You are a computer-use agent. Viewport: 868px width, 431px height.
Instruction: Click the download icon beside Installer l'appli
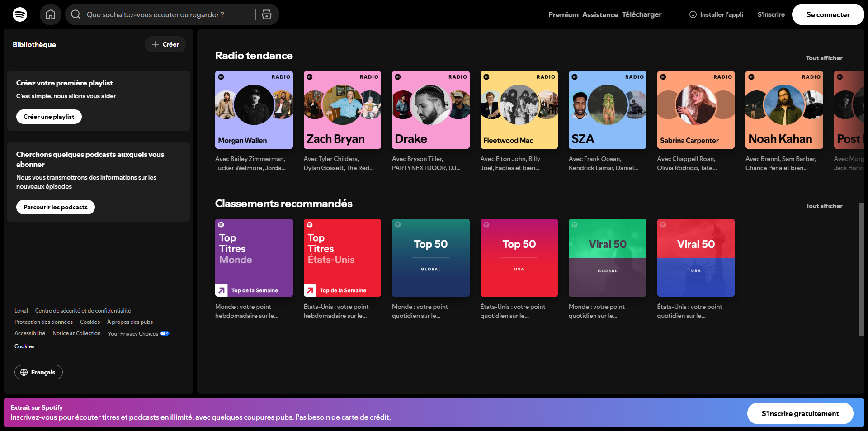(x=693, y=14)
